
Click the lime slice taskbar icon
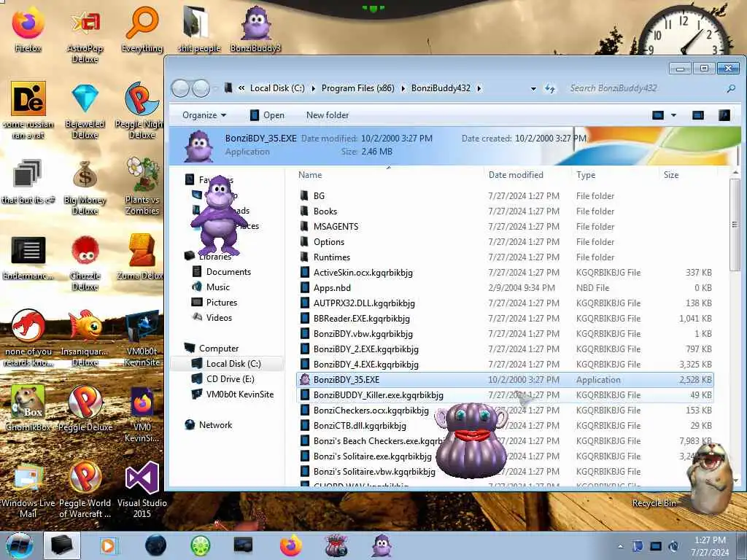tap(201, 545)
